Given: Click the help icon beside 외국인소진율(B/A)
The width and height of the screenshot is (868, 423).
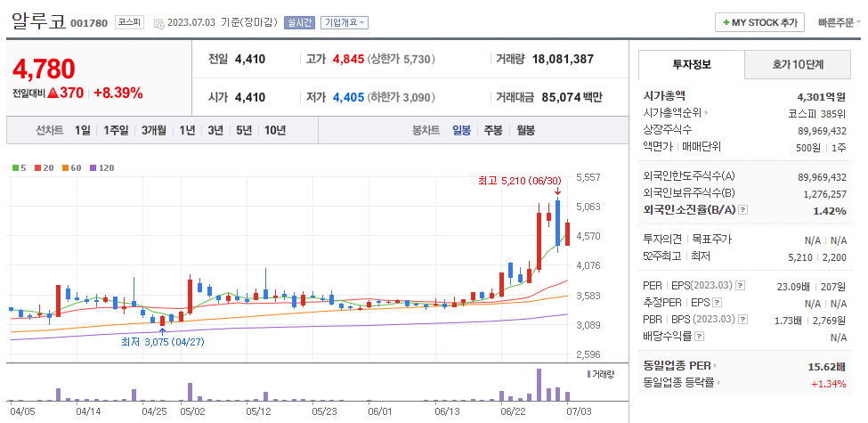Looking at the screenshot, I should coord(744,210).
